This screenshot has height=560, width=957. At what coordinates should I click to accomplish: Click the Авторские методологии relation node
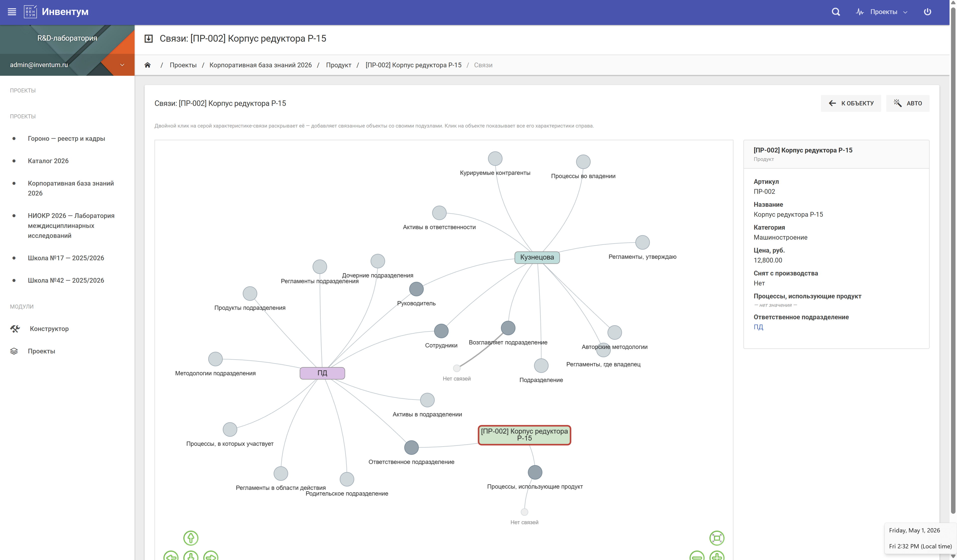tap(615, 332)
